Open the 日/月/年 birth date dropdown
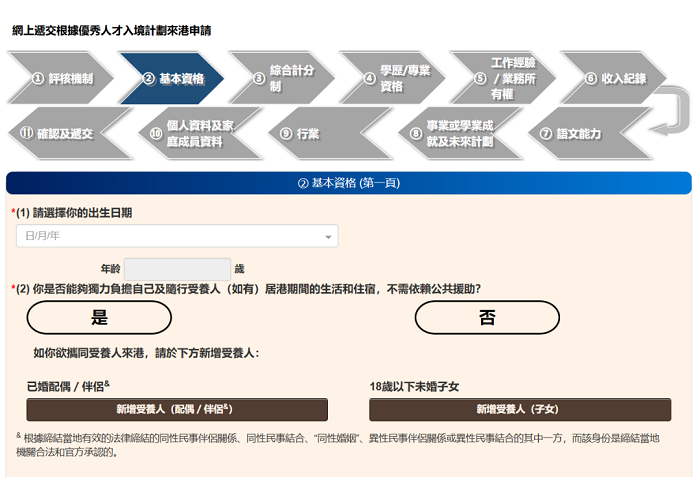700x477 pixels. coord(177,236)
